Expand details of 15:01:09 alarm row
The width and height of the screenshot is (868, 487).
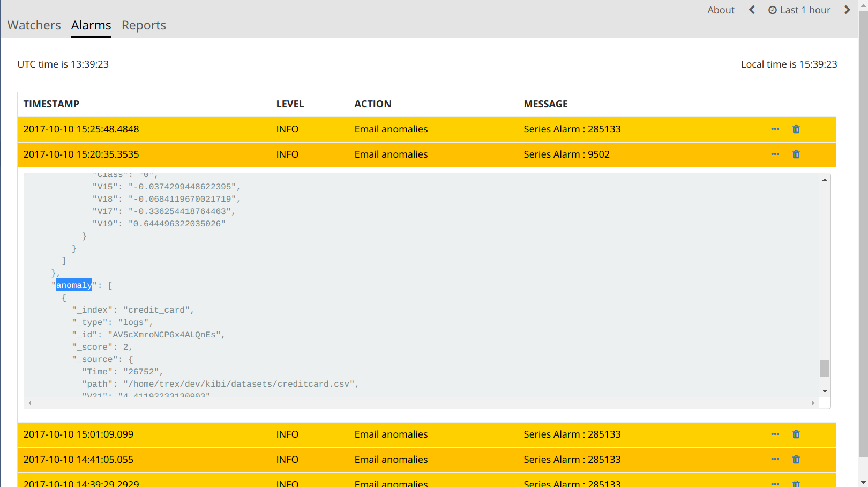click(x=775, y=434)
